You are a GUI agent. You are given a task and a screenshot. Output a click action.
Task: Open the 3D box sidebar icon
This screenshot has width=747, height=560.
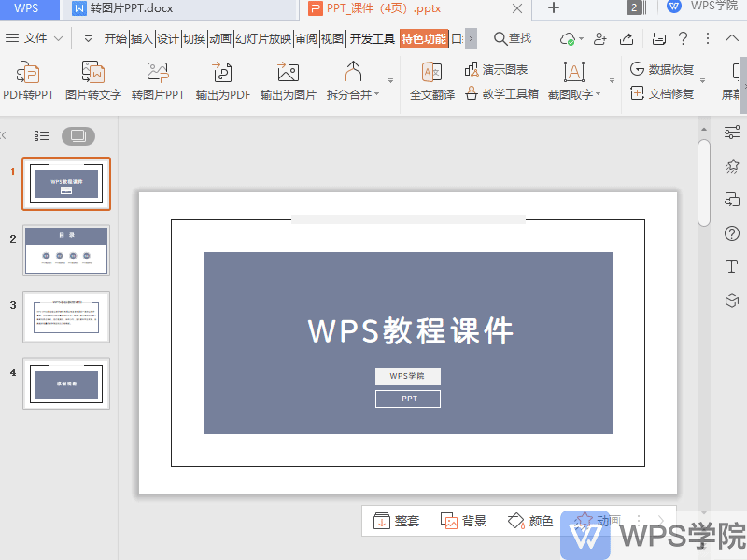732,301
